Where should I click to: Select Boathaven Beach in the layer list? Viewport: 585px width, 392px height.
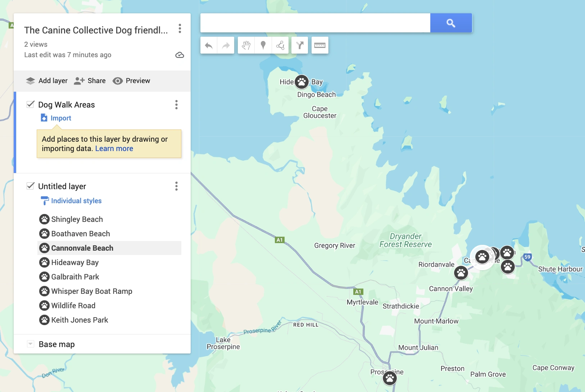109,233
